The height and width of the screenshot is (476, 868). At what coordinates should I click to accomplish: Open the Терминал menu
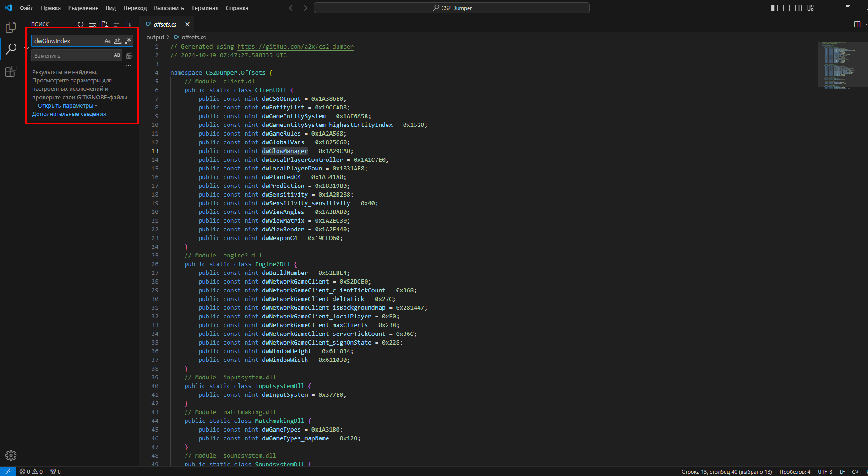(x=205, y=8)
